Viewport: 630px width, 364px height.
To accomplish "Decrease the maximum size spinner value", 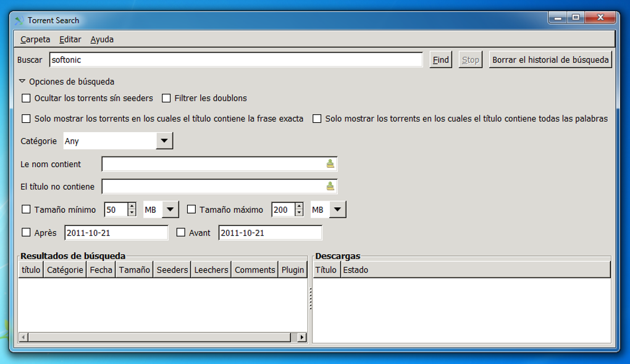I will click(x=299, y=213).
